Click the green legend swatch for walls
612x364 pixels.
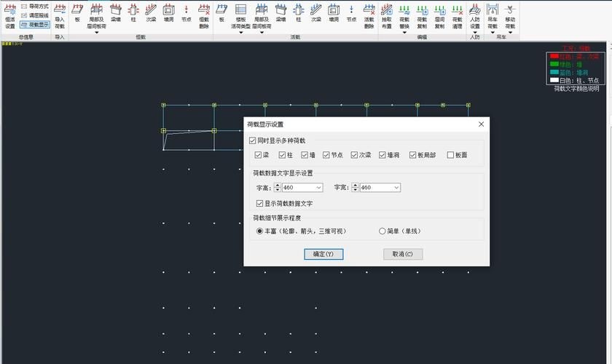(x=554, y=64)
